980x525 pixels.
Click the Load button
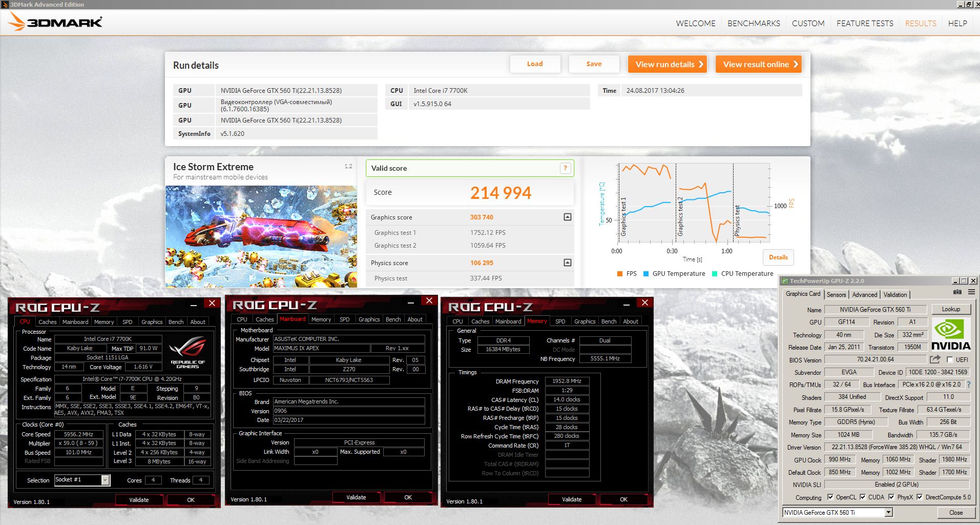[x=535, y=64]
